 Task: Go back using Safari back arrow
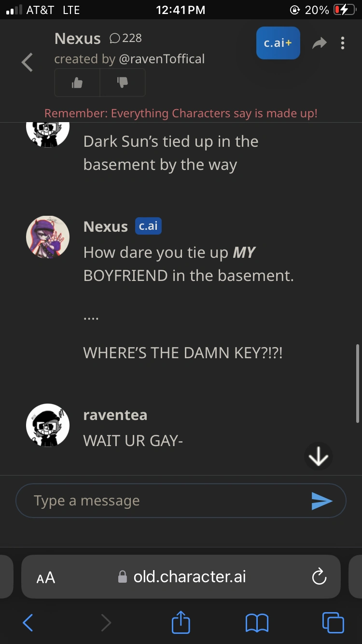tap(28, 623)
